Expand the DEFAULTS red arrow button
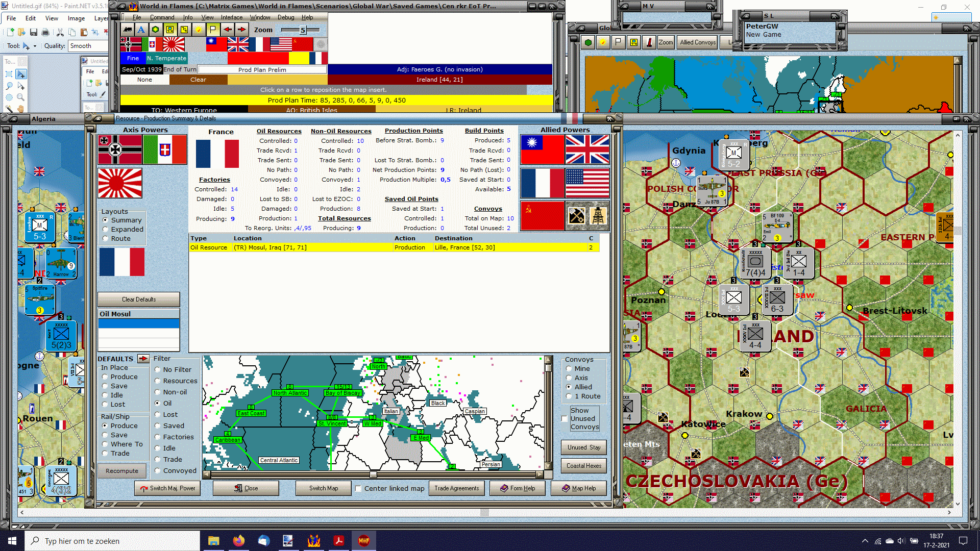This screenshot has width=980, height=551. pos(143,359)
